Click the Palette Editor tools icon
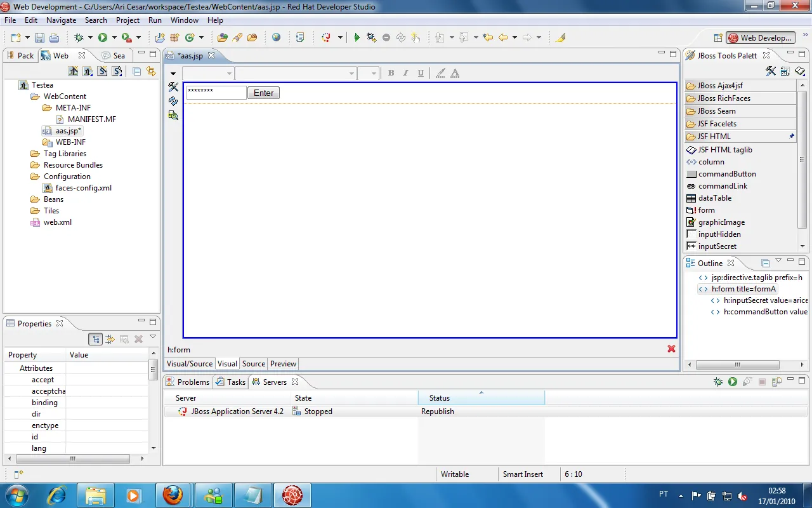 771,71
